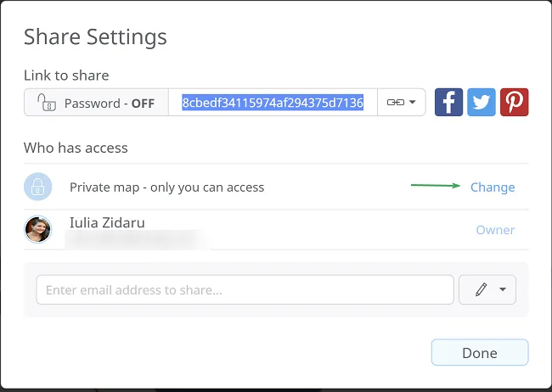The width and height of the screenshot is (552, 392).
Task: Click Change to modify map access
Action: point(493,188)
